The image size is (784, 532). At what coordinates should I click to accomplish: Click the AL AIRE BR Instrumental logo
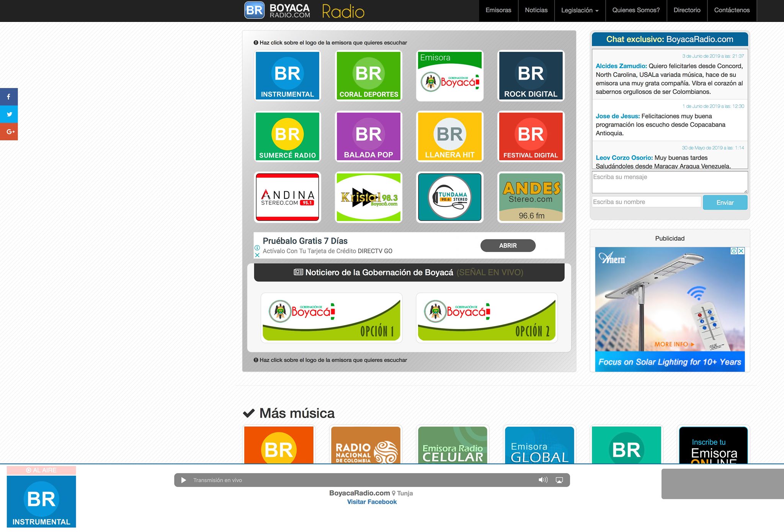click(41, 501)
